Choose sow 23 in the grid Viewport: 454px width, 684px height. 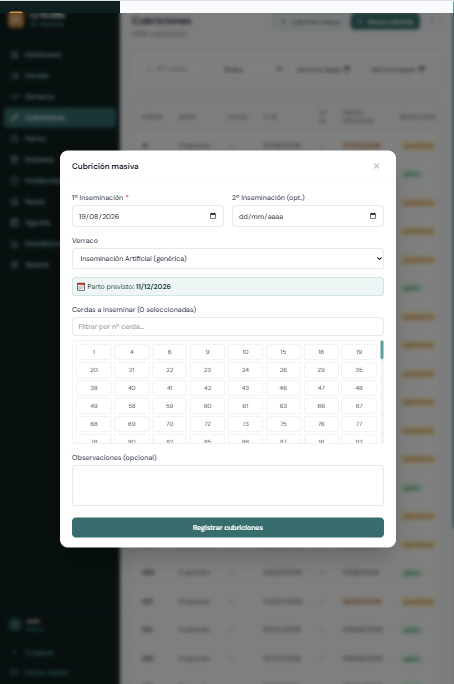(208, 370)
